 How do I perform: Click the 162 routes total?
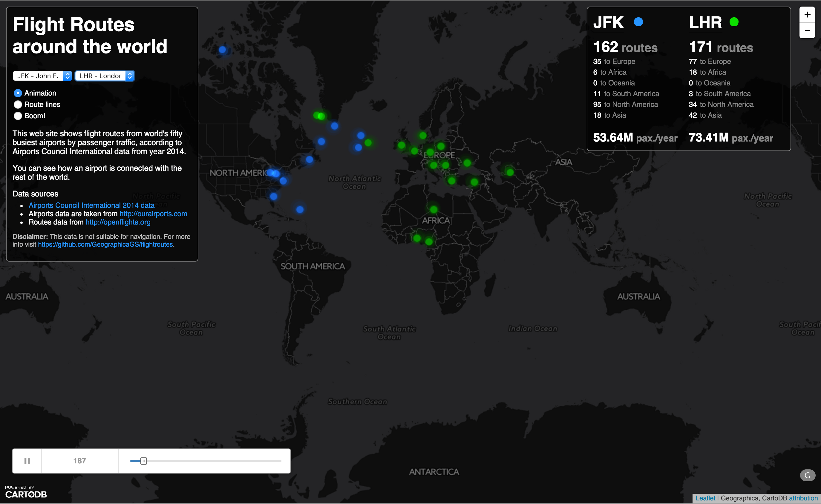pyautogui.click(x=625, y=47)
